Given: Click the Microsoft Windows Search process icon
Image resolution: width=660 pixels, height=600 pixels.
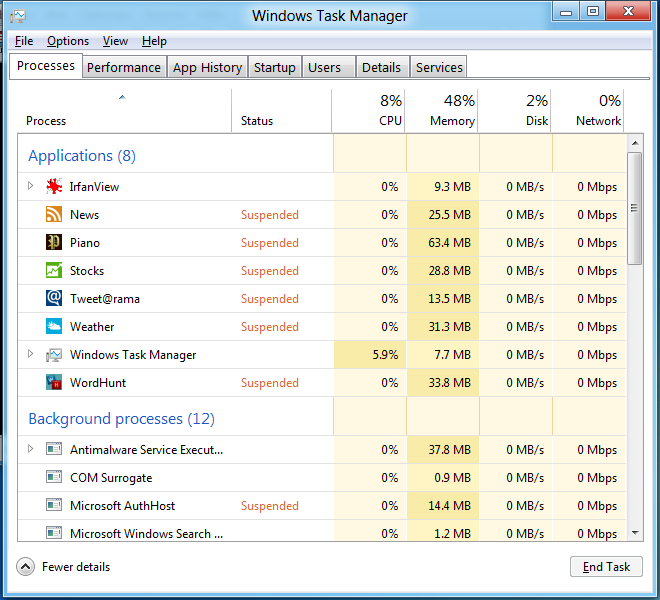Looking at the screenshot, I should pyautogui.click(x=54, y=533).
